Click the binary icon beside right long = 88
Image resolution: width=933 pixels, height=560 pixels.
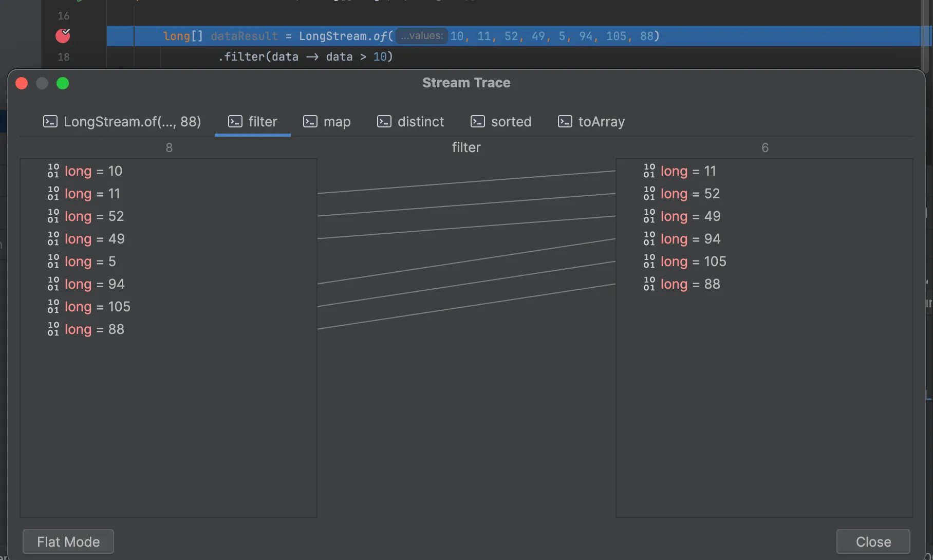[649, 284]
